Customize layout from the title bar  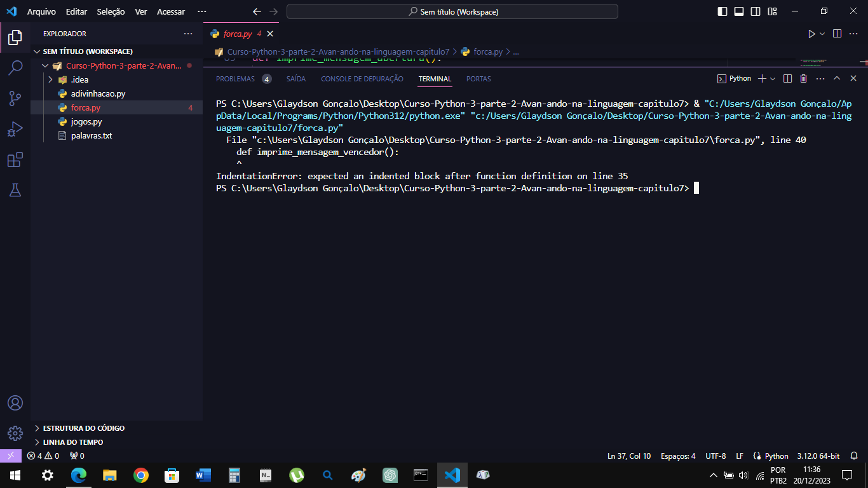click(x=772, y=11)
